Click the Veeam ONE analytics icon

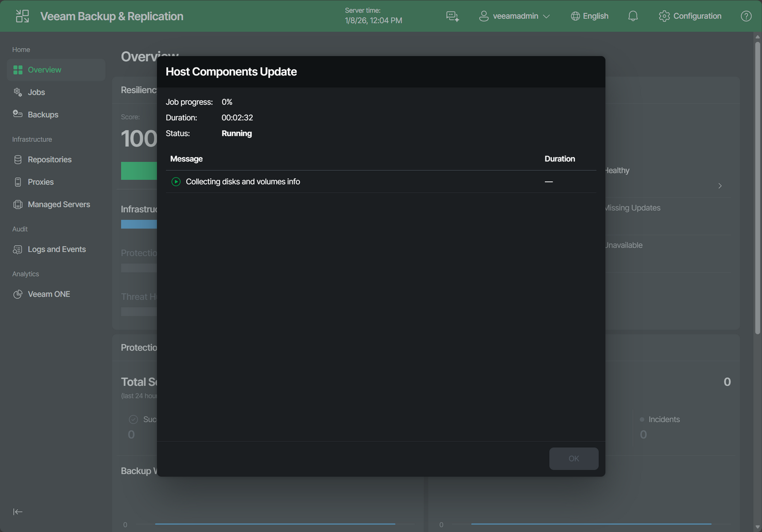(x=18, y=294)
